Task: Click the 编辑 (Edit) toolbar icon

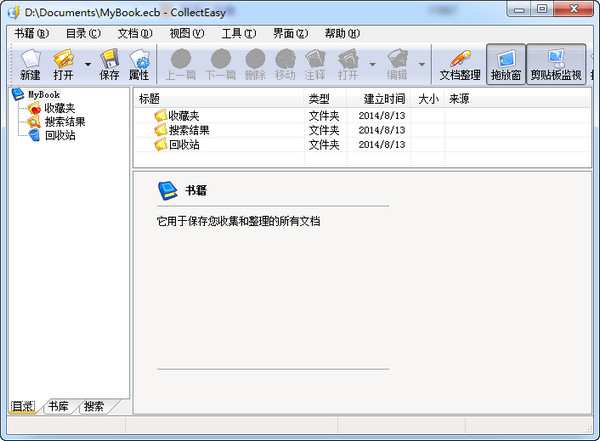Action: [x=397, y=64]
